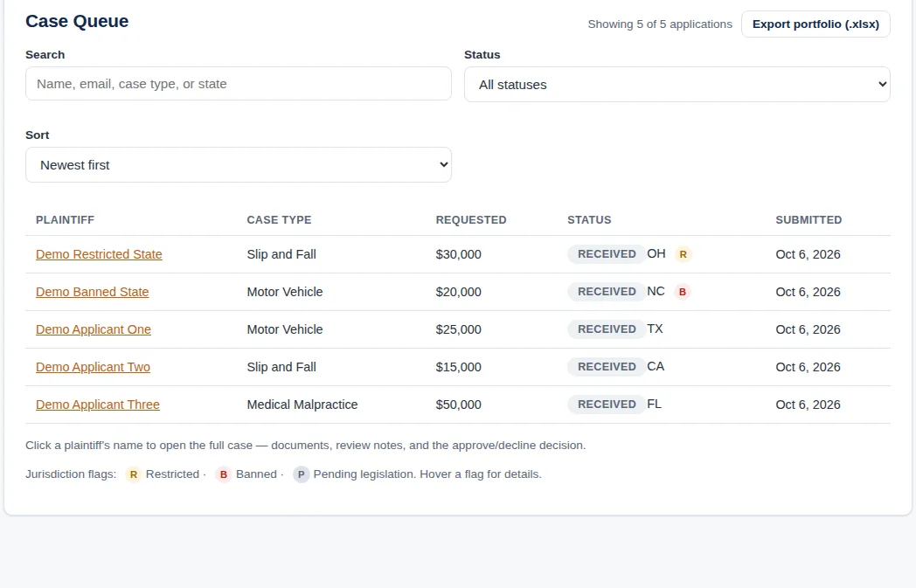Screen dimensions: 916x588
Task: Click the SUBMITTED column header
Action: click(808, 220)
